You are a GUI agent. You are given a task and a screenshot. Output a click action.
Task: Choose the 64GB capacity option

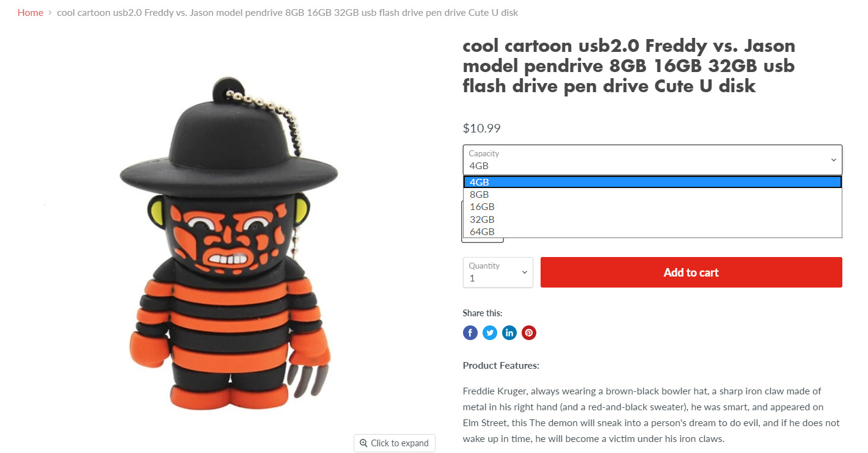482,231
